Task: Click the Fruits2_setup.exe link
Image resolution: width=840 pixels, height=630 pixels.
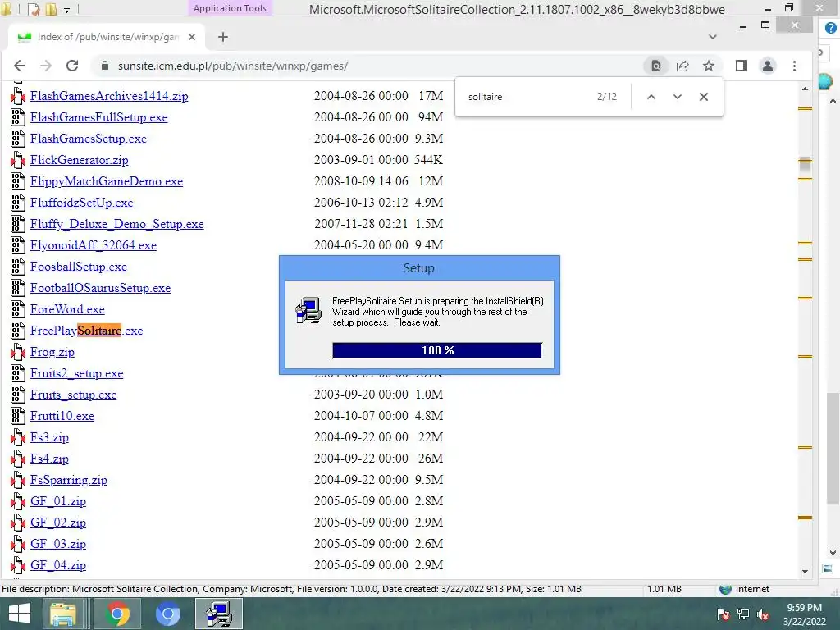Action: tap(76, 373)
